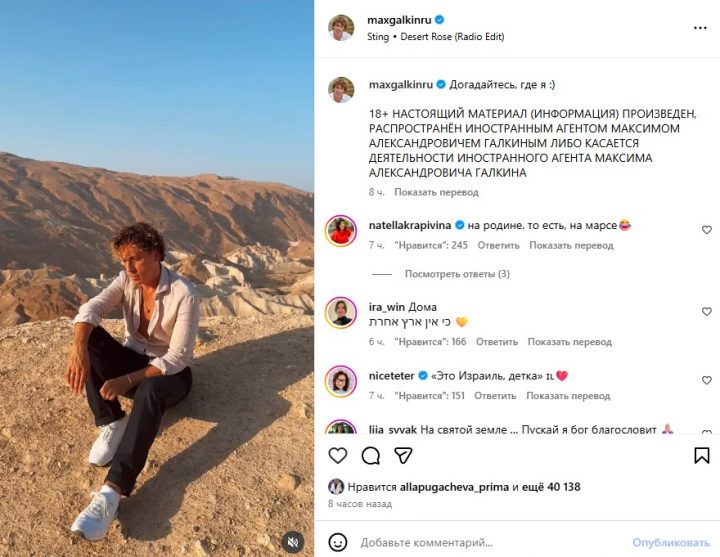Expand the view replies (3) link
720x557 pixels.
457,274
